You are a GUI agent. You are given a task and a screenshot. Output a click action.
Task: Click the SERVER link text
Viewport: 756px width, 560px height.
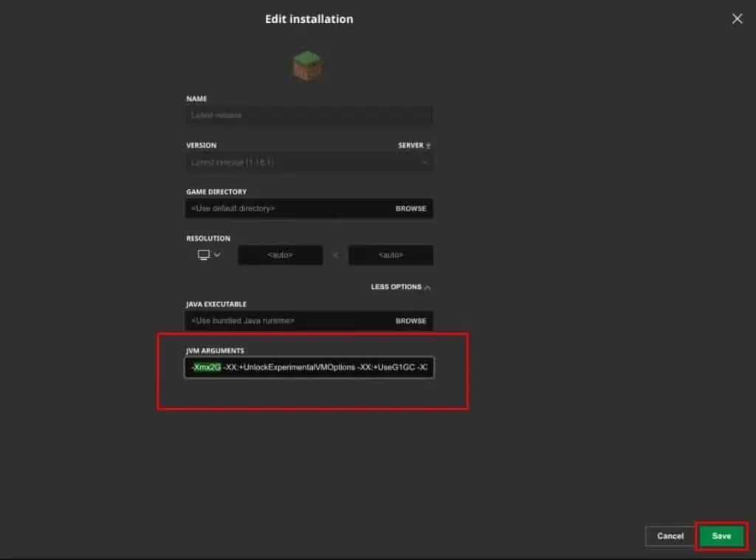point(410,146)
